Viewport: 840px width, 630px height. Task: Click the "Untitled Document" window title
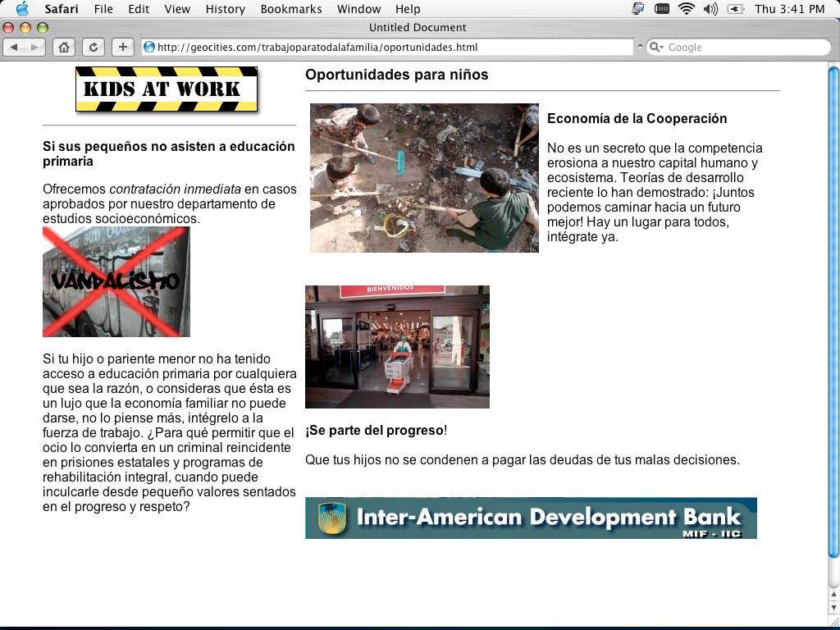[418, 27]
